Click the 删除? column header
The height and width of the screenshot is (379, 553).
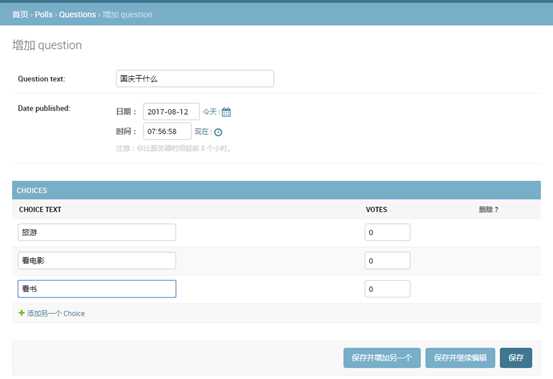pos(488,209)
